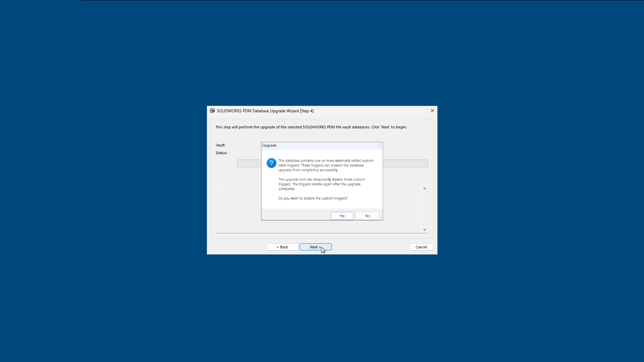Click the Status label

[x=221, y=153]
